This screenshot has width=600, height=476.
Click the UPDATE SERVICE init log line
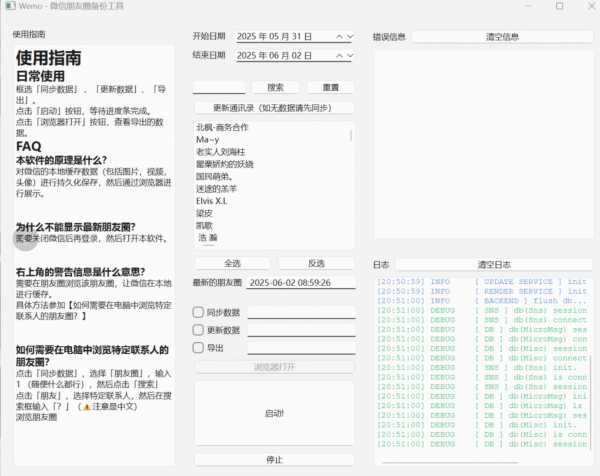482,282
